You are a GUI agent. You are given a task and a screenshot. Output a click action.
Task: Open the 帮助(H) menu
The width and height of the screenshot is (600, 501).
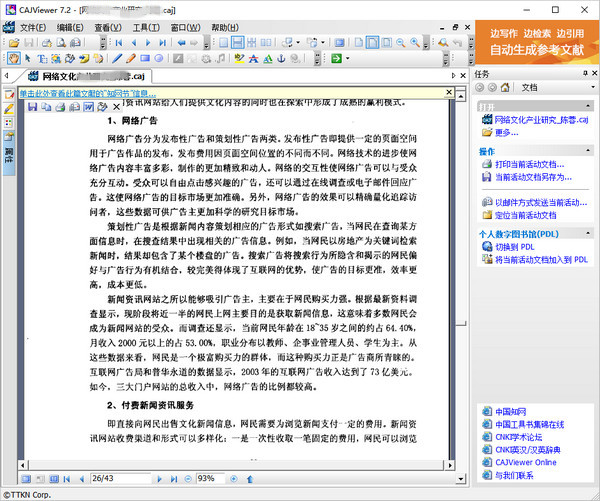point(225,28)
